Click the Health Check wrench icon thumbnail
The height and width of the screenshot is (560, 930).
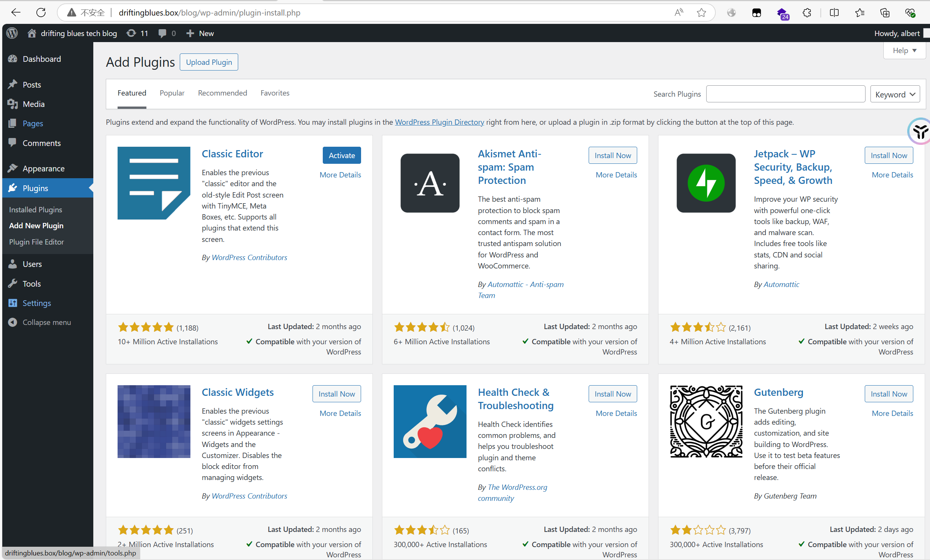430,422
